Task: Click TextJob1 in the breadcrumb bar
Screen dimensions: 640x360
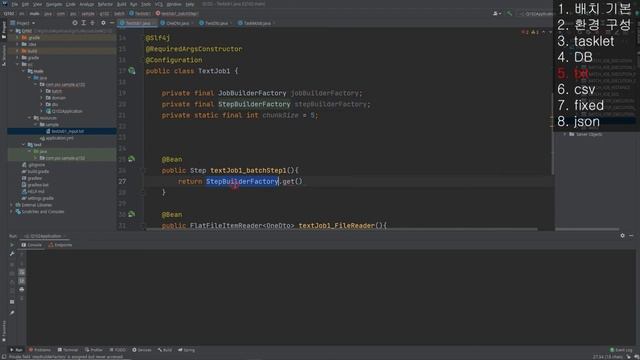Action: (140, 13)
